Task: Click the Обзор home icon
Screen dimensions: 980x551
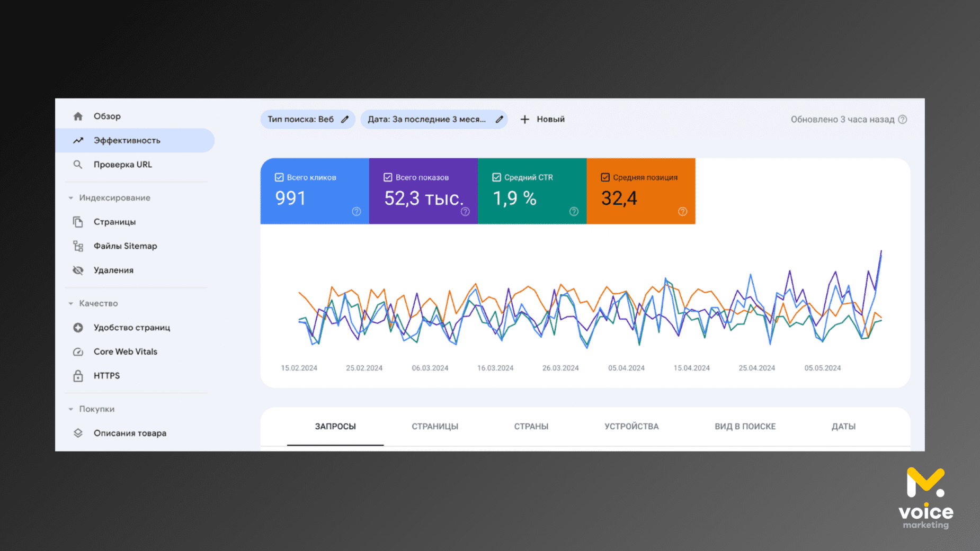Action: (78, 116)
